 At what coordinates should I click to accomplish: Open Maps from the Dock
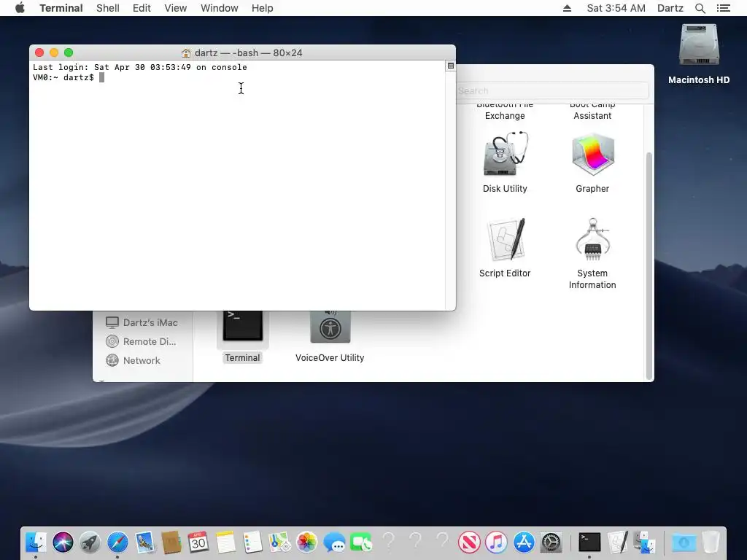[x=279, y=542]
